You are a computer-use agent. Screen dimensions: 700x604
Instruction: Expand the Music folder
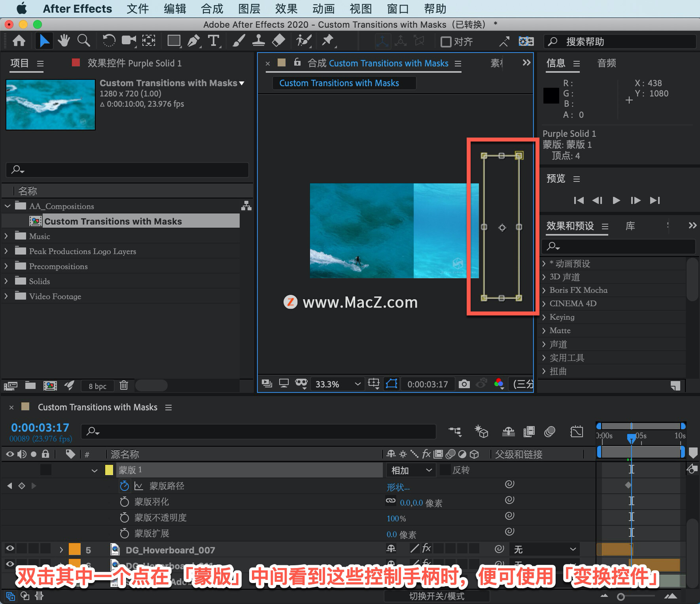[6, 236]
